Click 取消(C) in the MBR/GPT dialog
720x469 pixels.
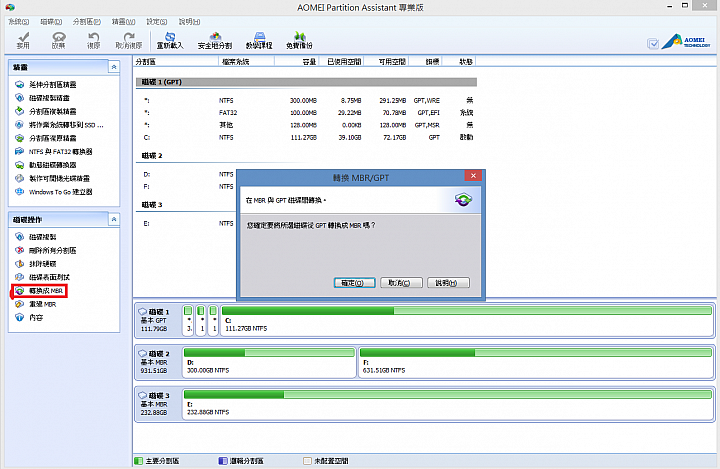(x=401, y=283)
